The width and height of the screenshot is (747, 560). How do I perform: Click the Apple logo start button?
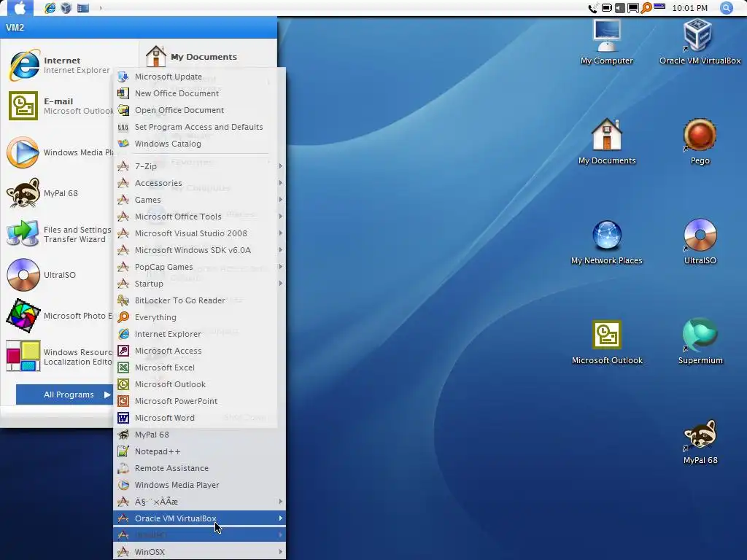click(x=19, y=7)
